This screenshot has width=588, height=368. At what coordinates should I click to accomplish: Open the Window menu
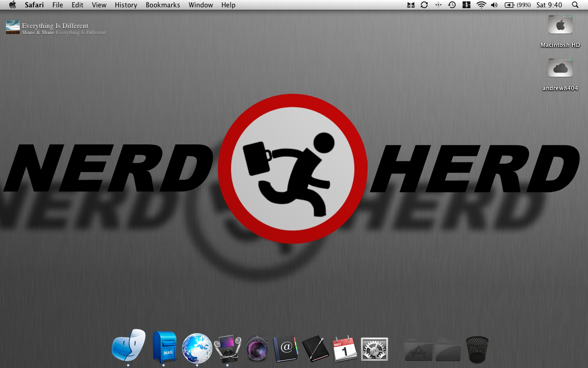tap(201, 5)
